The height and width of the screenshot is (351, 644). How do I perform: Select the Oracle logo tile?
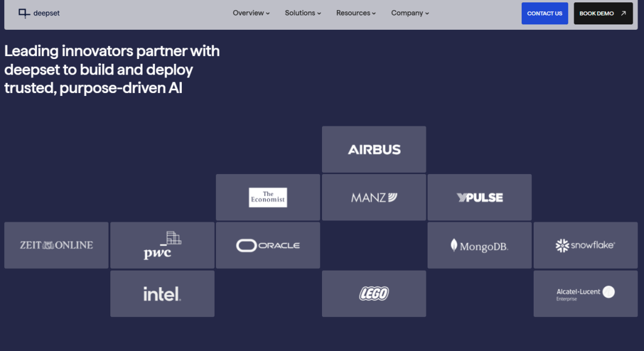pos(268,246)
